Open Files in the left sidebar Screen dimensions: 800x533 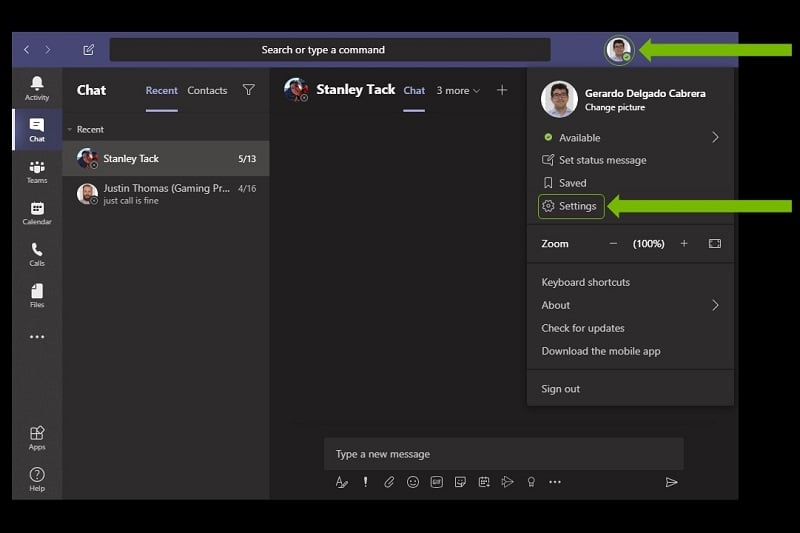tap(37, 295)
